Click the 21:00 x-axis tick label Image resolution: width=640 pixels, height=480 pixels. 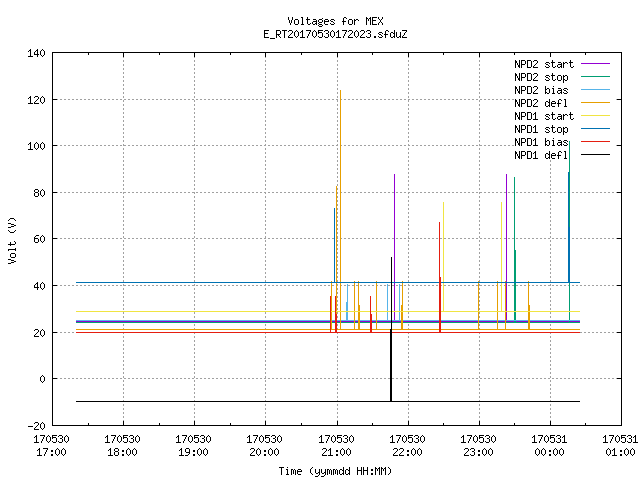[x=336, y=452]
